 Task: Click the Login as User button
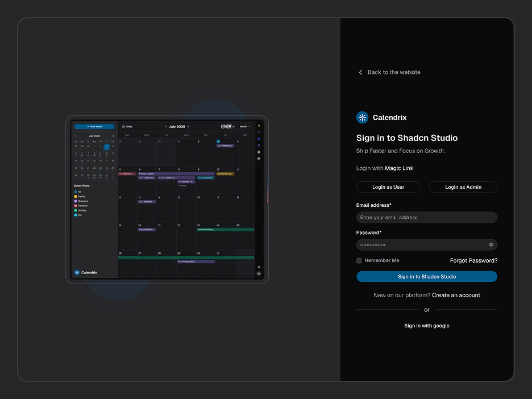point(388,188)
